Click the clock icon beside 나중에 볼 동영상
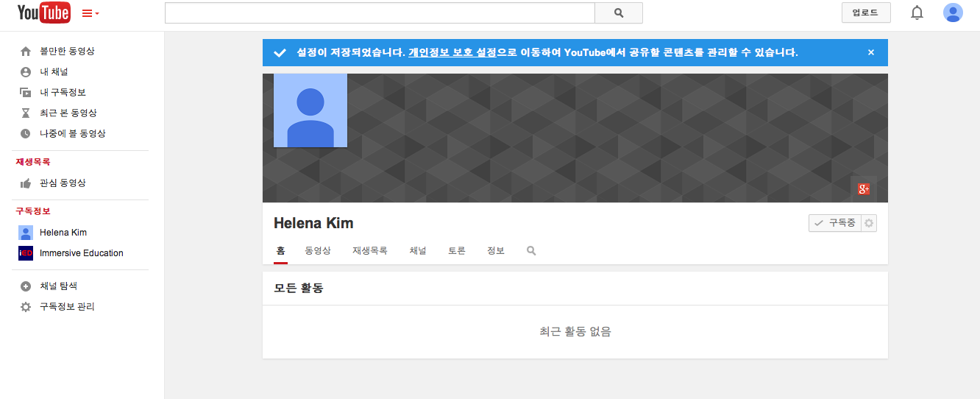Screen dimensions: 980x399 (26, 134)
